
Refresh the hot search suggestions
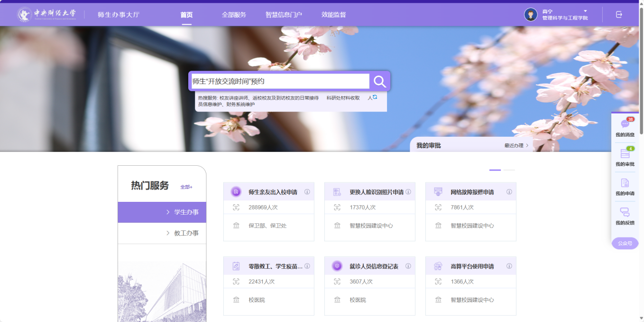pos(375,97)
